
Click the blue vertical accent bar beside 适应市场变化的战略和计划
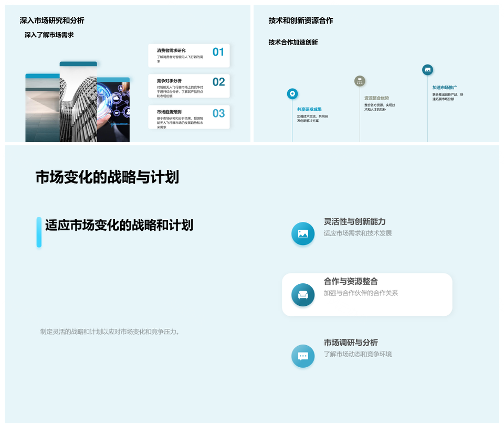pyautogui.click(x=39, y=232)
